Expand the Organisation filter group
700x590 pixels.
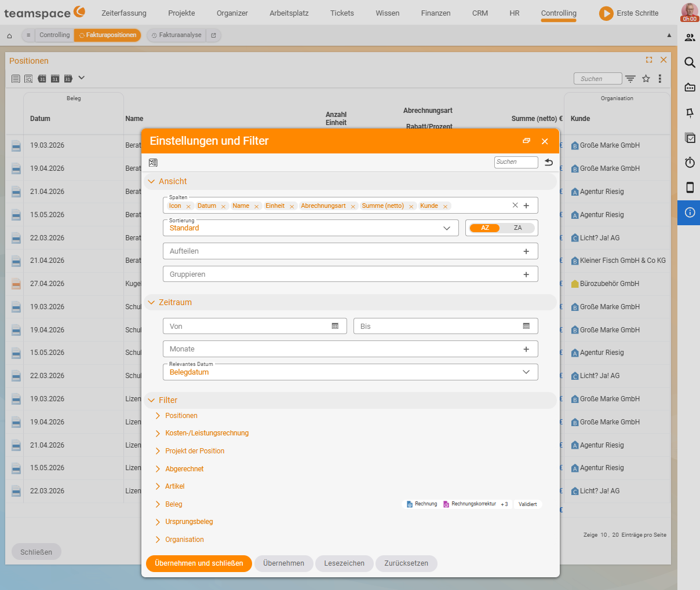click(x=158, y=540)
